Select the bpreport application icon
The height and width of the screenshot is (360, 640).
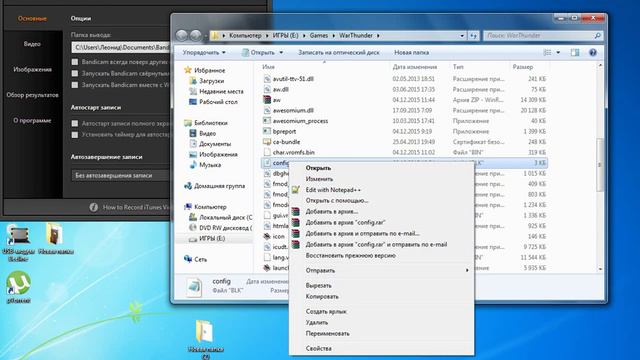click(267, 131)
